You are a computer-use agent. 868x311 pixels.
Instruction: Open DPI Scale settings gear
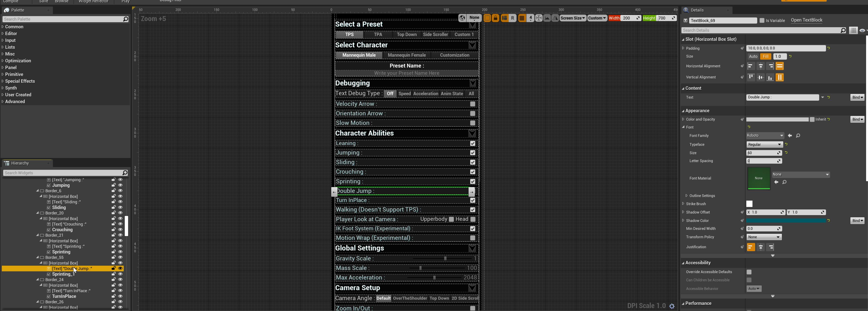coord(672,306)
